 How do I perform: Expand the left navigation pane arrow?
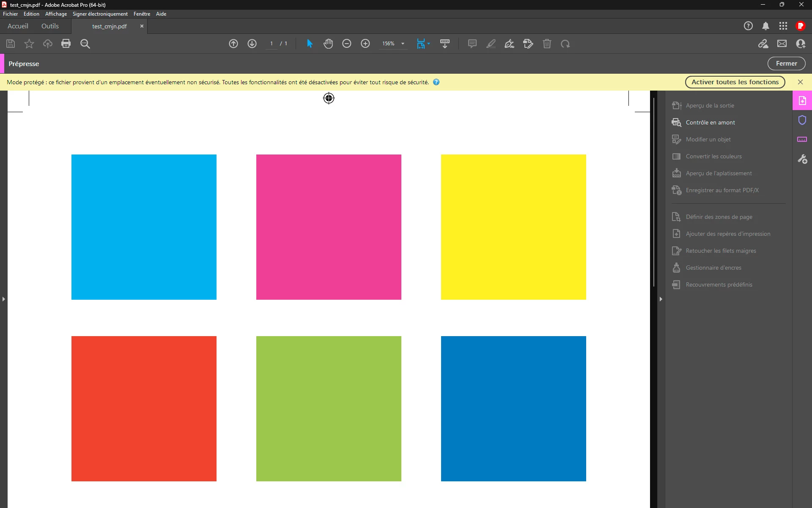4,299
